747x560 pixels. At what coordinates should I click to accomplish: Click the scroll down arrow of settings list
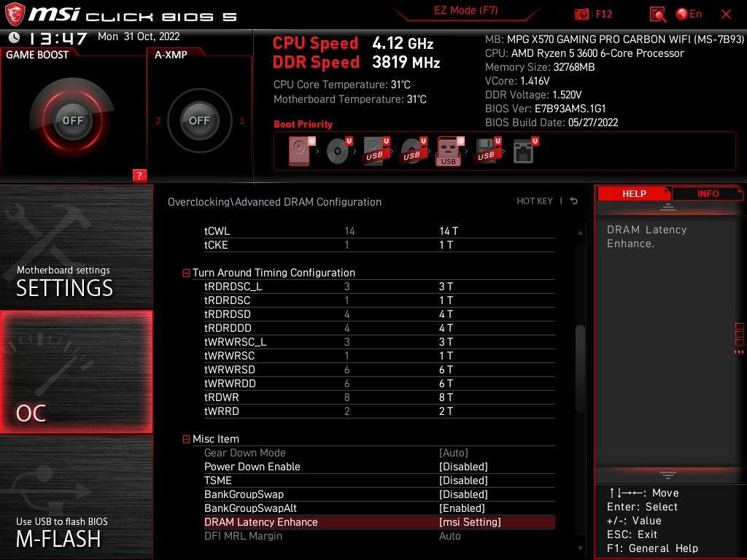pos(580,548)
